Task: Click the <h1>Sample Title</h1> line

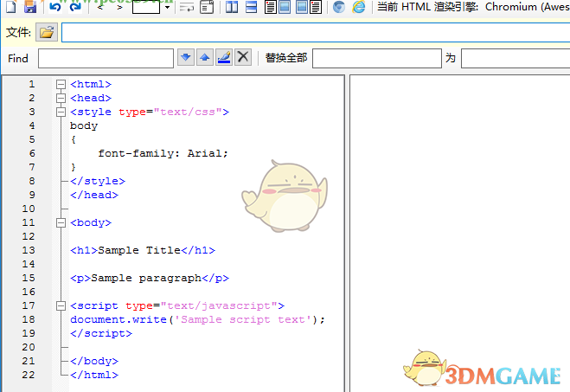Action: [x=143, y=250]
